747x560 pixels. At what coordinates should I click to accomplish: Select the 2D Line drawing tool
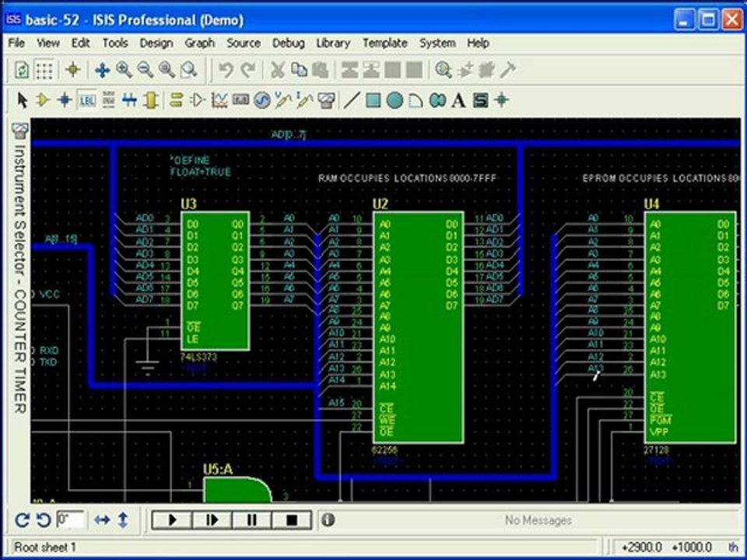(352, 100)
